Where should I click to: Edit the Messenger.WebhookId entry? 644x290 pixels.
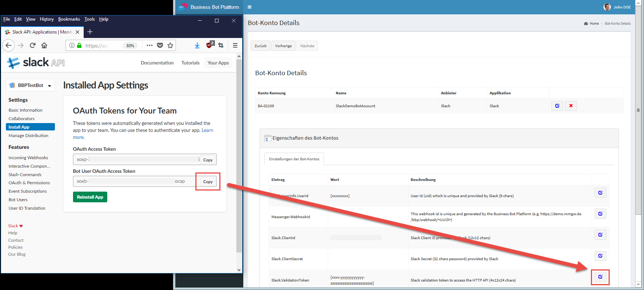(601, 214)
